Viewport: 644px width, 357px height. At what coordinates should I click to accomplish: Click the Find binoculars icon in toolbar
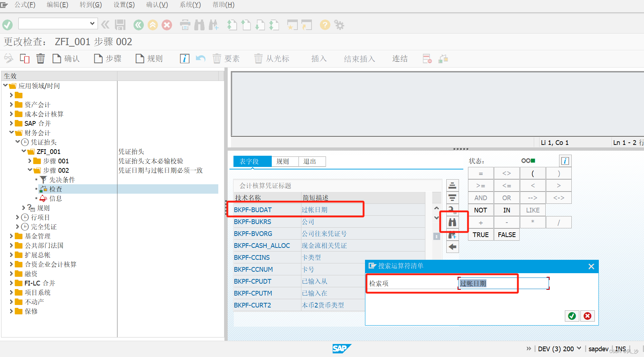click(x=199, y=25)
